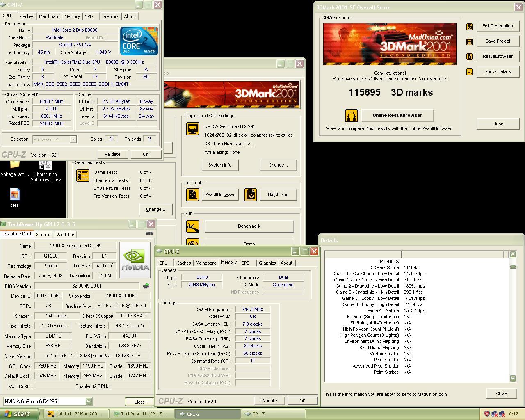Click the Core Speed value 6200.7 MHz
The width and height of the screenshot is (525, 420).
tap(52, 102)
